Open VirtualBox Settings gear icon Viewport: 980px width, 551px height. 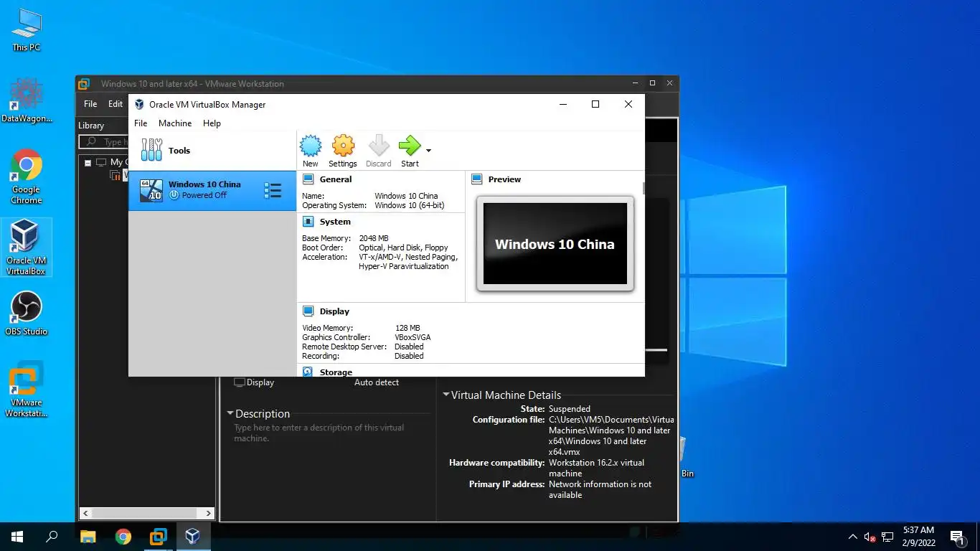pos(343,146)
